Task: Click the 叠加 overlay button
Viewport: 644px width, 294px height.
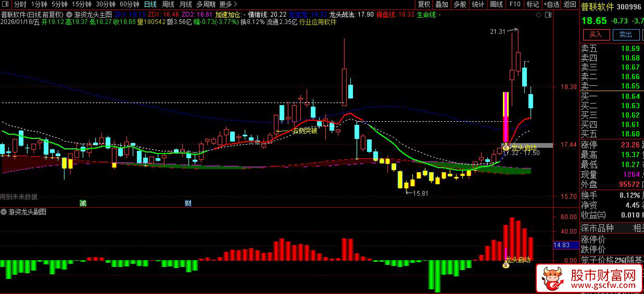Action: point(442,4)
